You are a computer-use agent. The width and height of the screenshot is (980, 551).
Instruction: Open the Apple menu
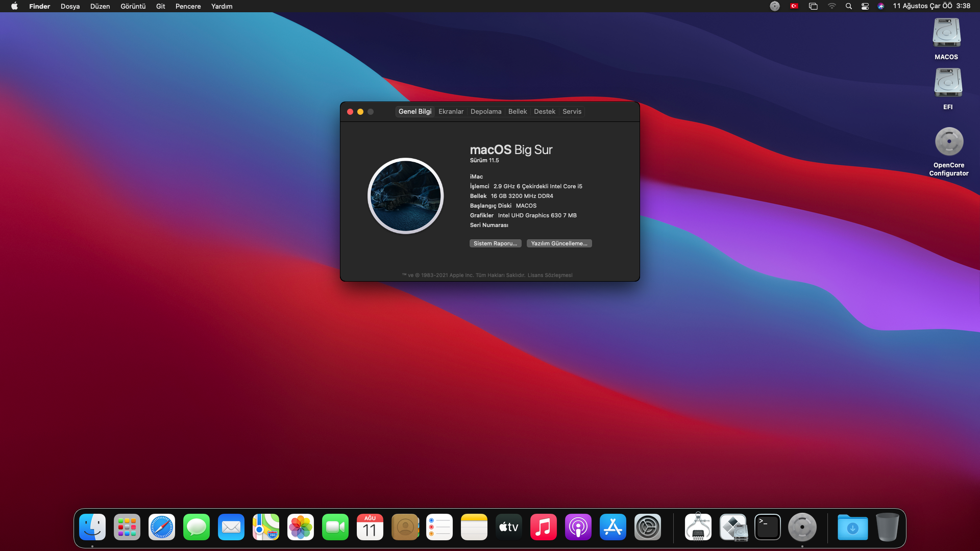coord(14,6)
